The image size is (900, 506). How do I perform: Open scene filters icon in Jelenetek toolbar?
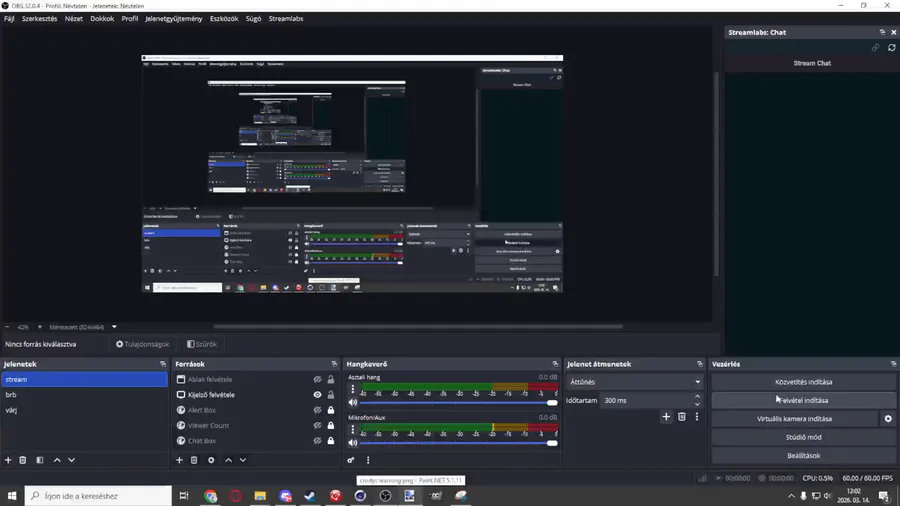[40, 460]
